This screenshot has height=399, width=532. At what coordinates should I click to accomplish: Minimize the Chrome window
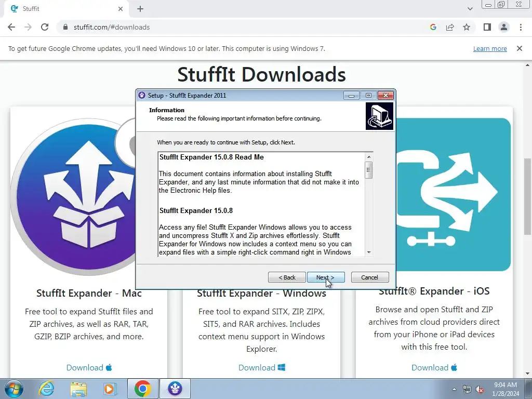pos(488,5)
